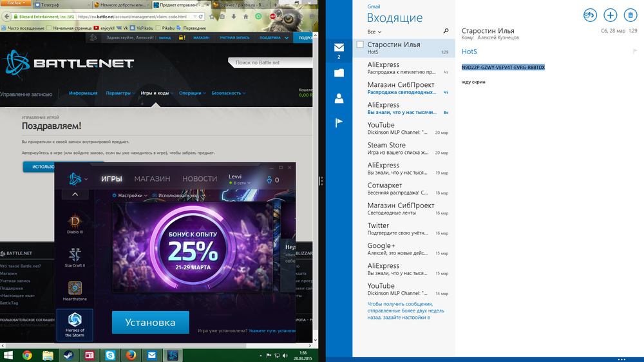Delete email with trash icon
The width and height of the screenshot is (644, 362).
[630, 15]
